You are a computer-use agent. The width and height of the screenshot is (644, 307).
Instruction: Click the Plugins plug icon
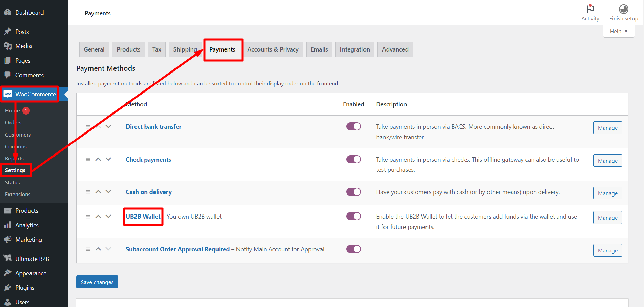[7, 288]
